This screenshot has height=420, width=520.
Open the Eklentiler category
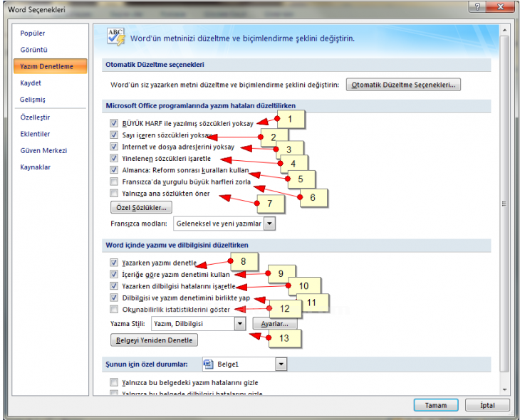[35, 134]
